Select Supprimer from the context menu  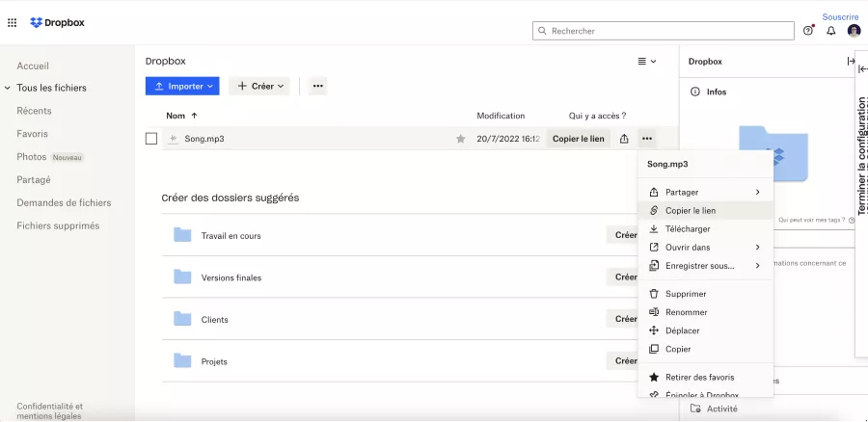point(705,294)
